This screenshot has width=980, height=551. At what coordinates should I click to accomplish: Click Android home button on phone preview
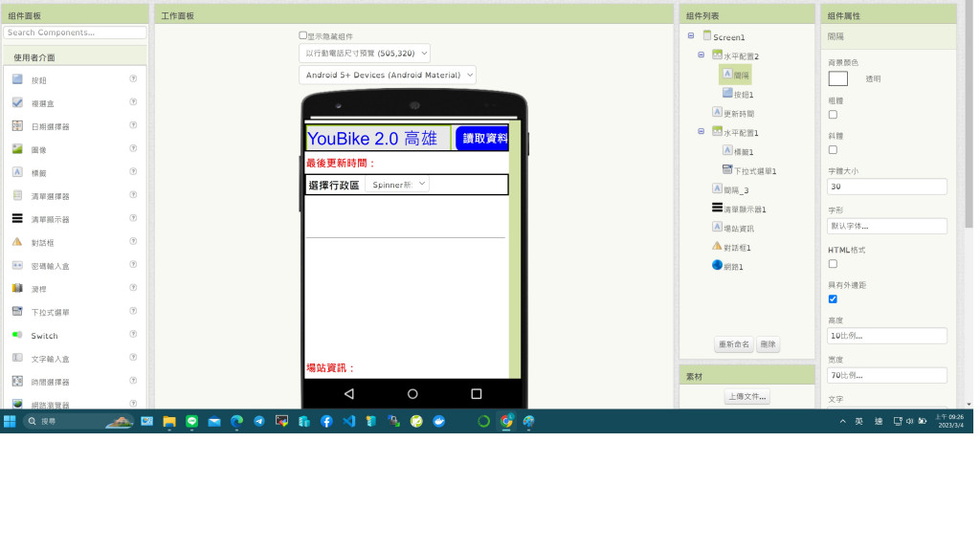coord(412,393)
